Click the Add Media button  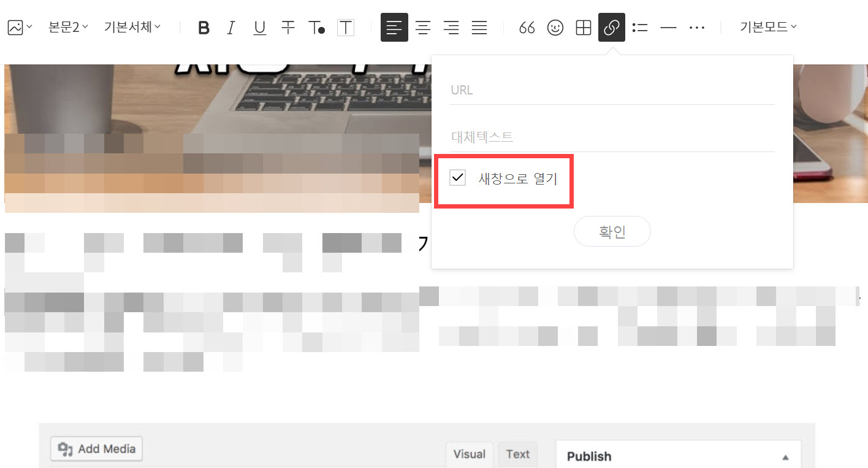96,449
